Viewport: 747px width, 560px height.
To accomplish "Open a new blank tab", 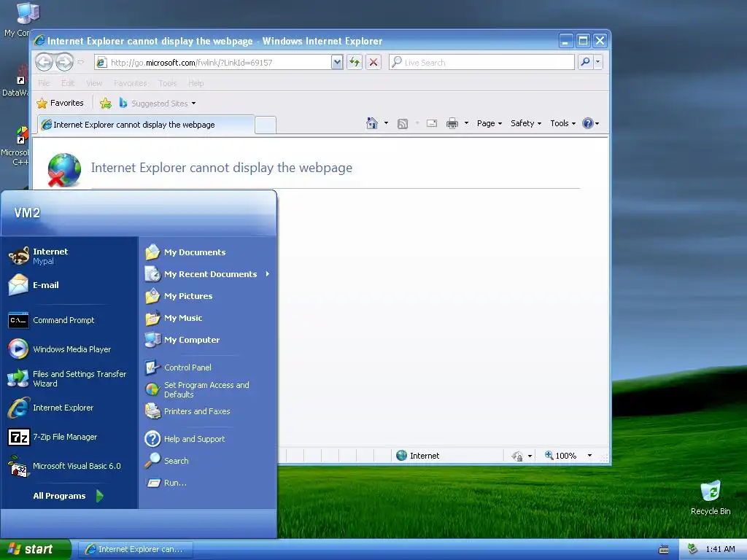I will tap(266, 125).
